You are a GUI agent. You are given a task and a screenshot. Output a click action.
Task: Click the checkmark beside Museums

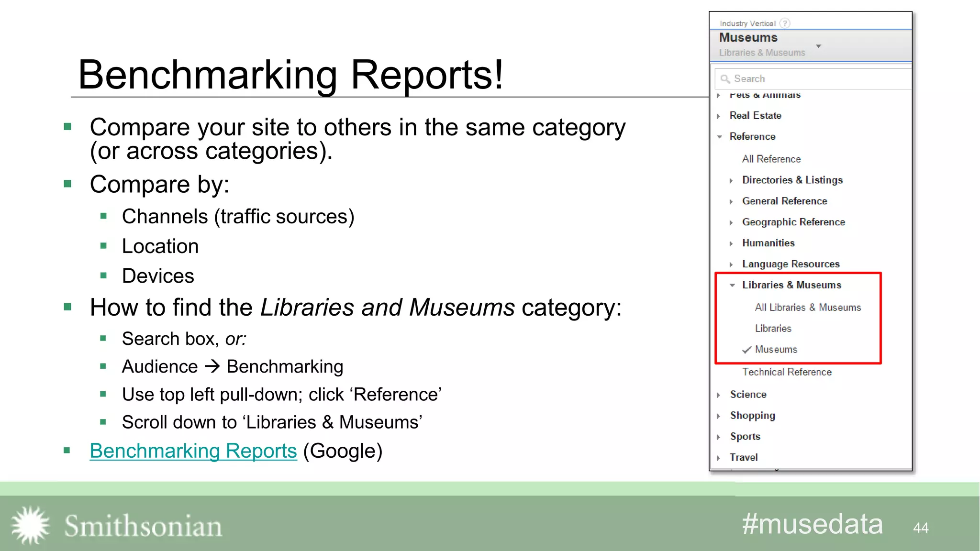click(x=746, y=350)
